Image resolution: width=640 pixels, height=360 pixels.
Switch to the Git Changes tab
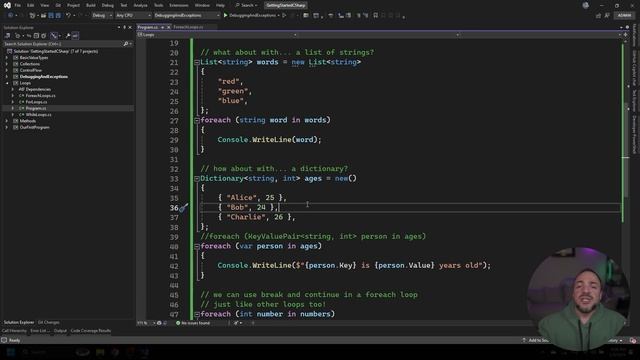point(49,322)
